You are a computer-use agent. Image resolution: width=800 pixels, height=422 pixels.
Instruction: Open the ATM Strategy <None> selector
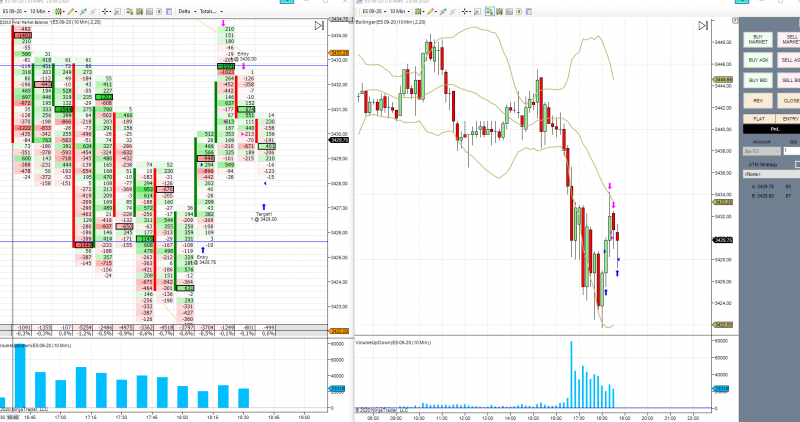pyautogui.click(x=771, y=174)
